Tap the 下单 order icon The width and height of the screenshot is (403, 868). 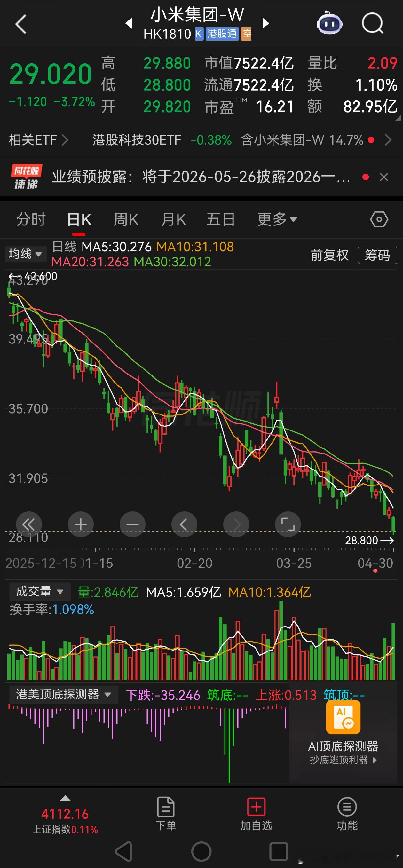pyautogui.click(x=165, y=807)
